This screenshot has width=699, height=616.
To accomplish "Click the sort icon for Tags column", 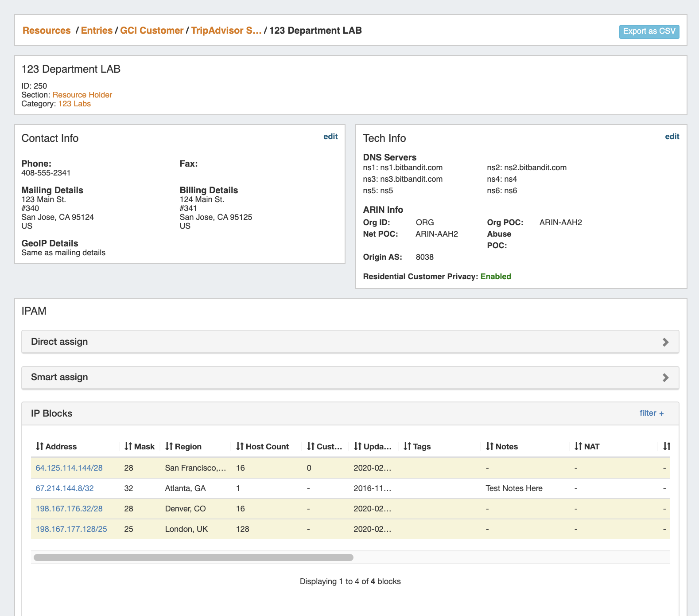I will click(407, 447).
